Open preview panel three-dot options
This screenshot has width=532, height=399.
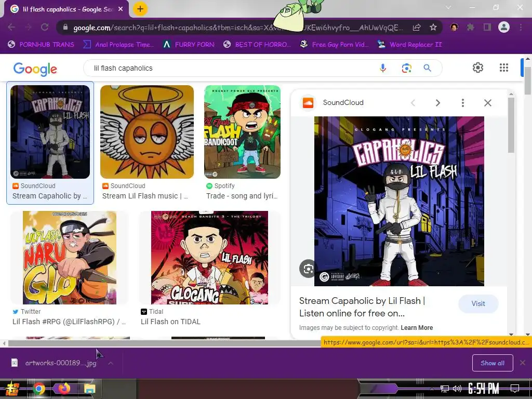pos(463,103)
